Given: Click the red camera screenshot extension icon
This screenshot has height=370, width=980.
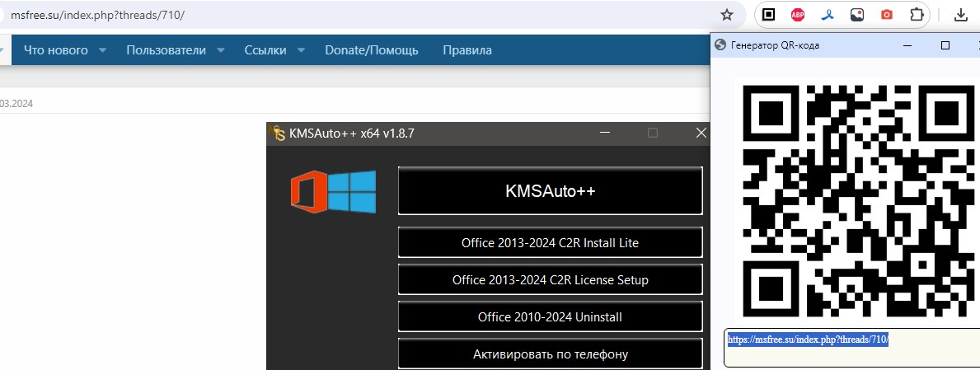Looking at the screenshot, I should (886, 15).
